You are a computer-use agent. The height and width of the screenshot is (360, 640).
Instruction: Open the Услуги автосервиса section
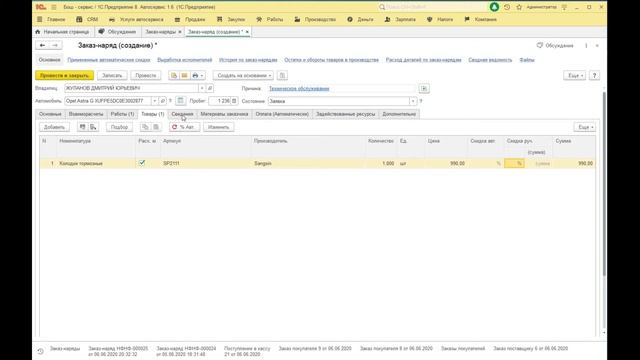click(x=136, y=19)
